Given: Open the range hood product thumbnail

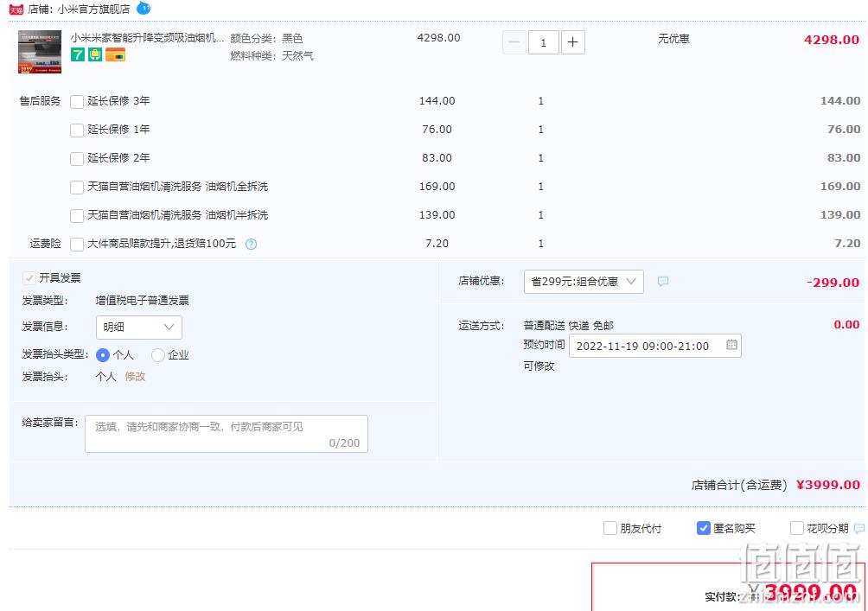Looking at the screenshot, I should coord(40,52).
